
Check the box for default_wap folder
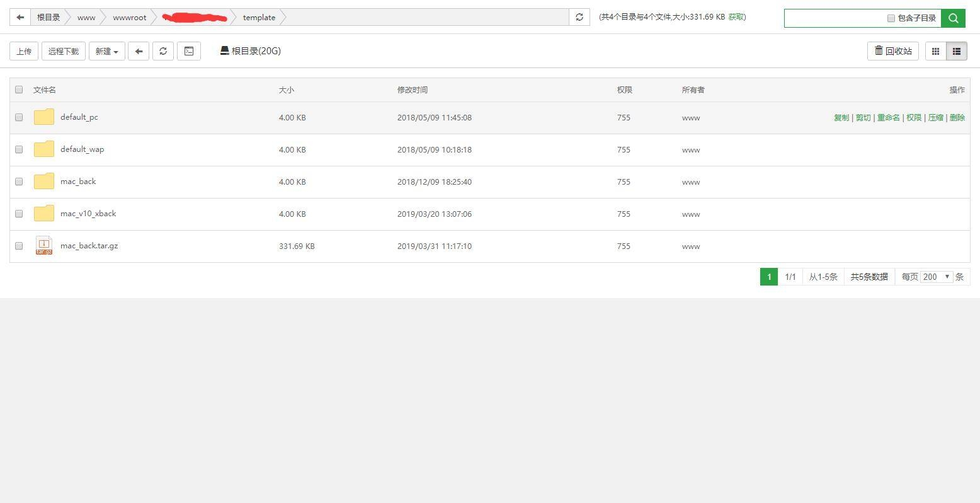(19, 149)
